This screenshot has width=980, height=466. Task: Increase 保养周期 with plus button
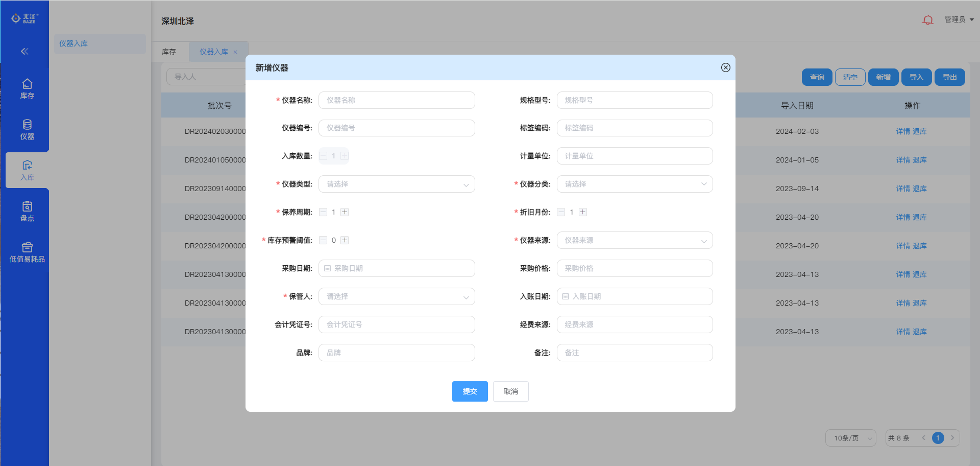click(345, 212)
